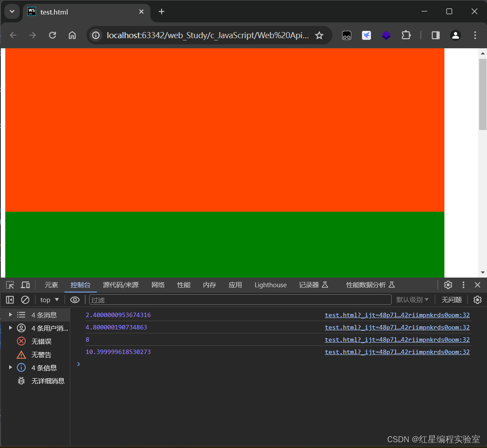Click the 无问题 issues button
Image resolution: width=487 pixels, height=448 pixels.
pyautogui.click(x=451, y=300)
